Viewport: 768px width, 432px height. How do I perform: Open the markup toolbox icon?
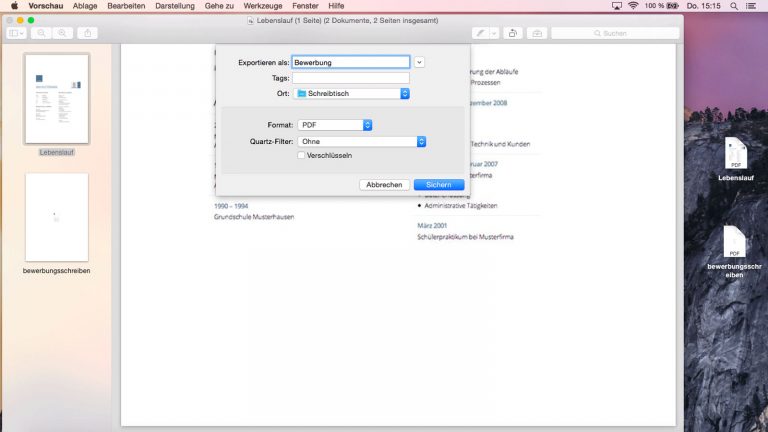pyautogui.click(x=537, y=33)
